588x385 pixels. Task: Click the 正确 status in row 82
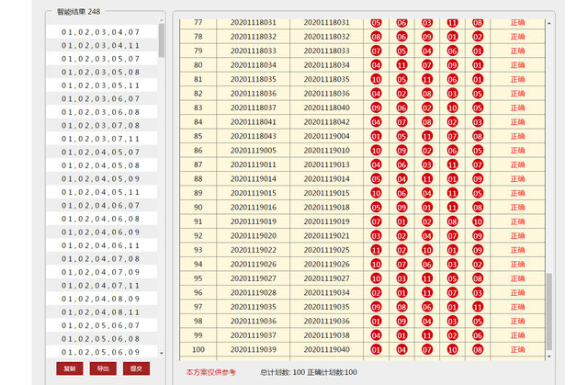[x=517, y=94]
